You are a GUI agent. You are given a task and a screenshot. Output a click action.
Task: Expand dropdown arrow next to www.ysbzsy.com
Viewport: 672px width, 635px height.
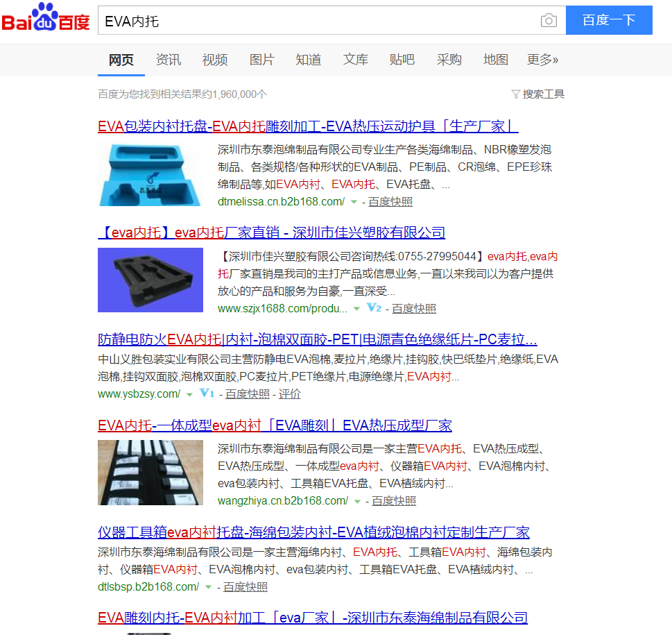tap(189, 394)
